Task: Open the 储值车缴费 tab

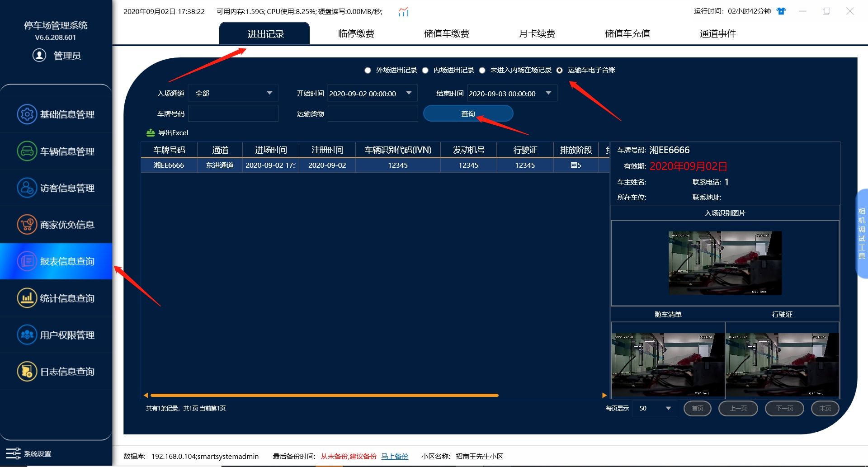Action: (x=447, y=33)
